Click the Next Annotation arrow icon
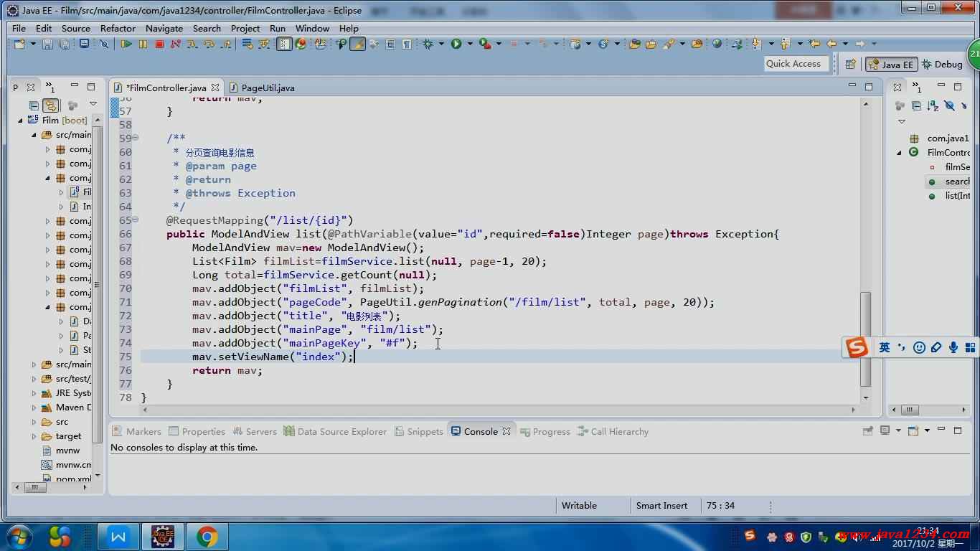The width and height of the screenshot is (980, 551). click(755, 44)
